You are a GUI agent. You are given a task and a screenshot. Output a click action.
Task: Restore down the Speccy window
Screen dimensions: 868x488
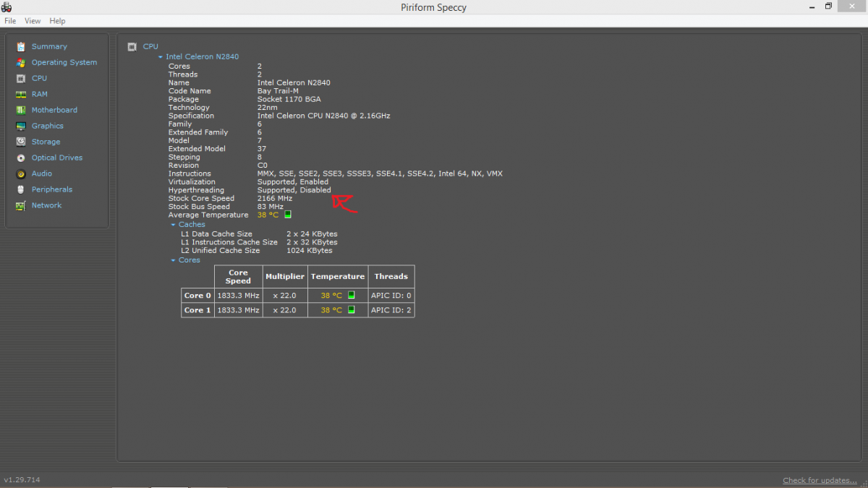click(x=829, y=7)
